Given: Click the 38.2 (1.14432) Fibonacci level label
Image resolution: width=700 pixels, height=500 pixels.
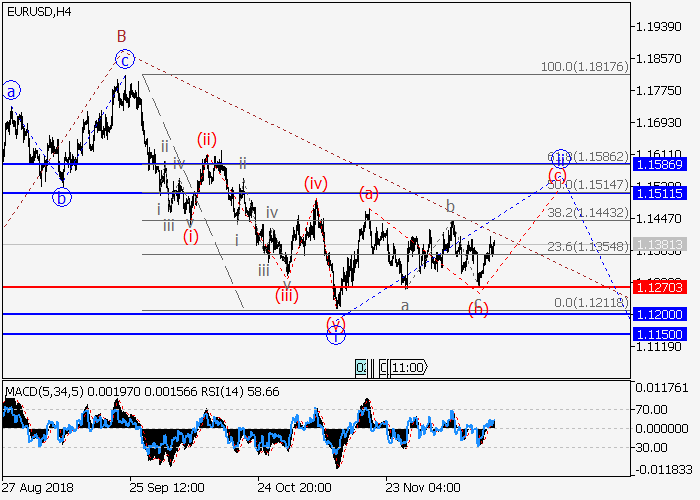Looking at the screenshot, I should [590, 213].
